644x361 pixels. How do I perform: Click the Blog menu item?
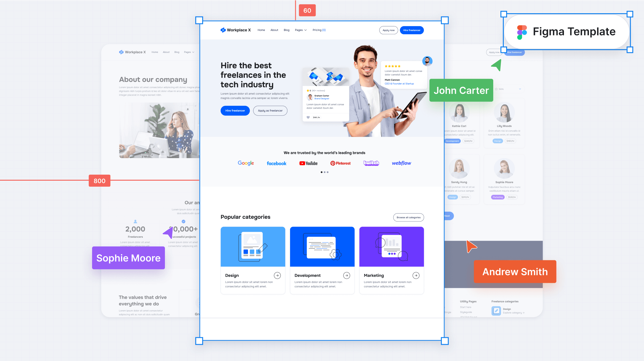[286, 30]
